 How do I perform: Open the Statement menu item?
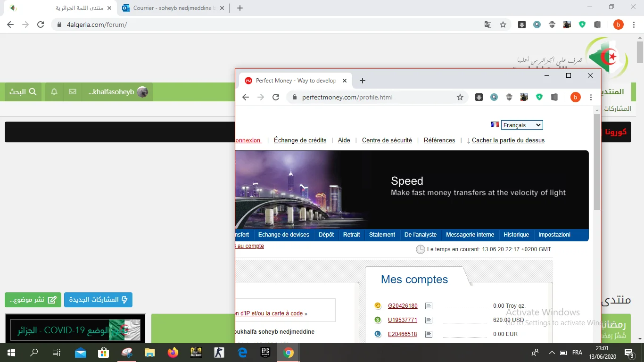pyautogui.click(x=382, y=235)
